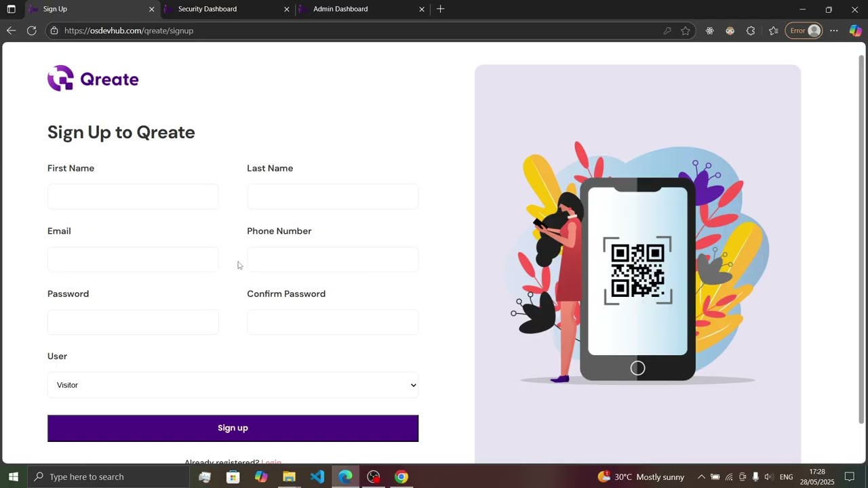Open browser Settings and more menu

tap(834, 30)
